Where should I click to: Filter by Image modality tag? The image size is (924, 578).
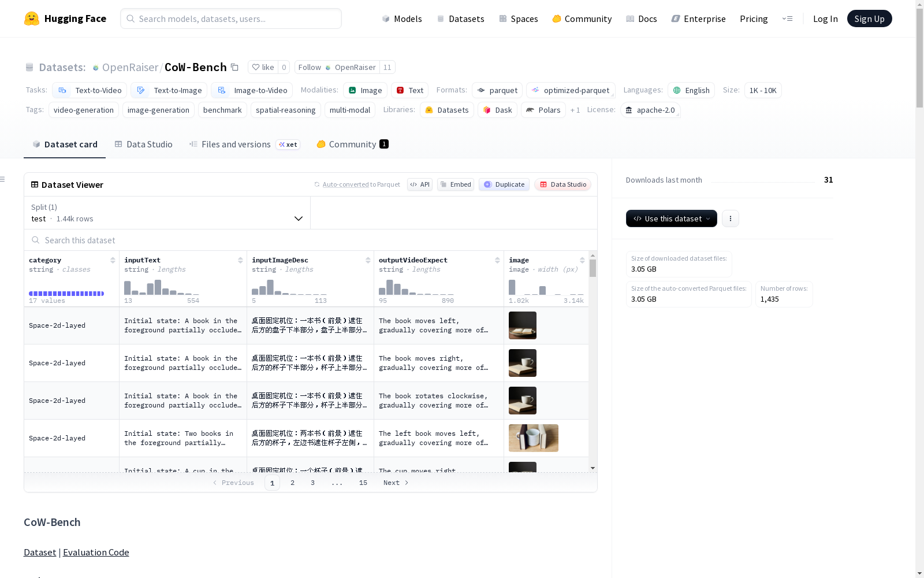(366, 90)
